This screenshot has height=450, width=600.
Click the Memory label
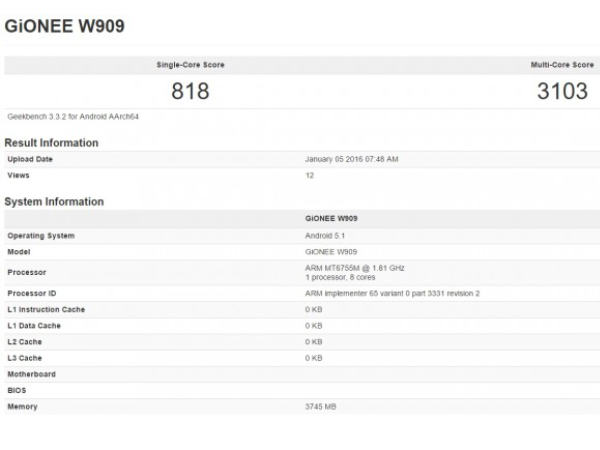point(23,407)
